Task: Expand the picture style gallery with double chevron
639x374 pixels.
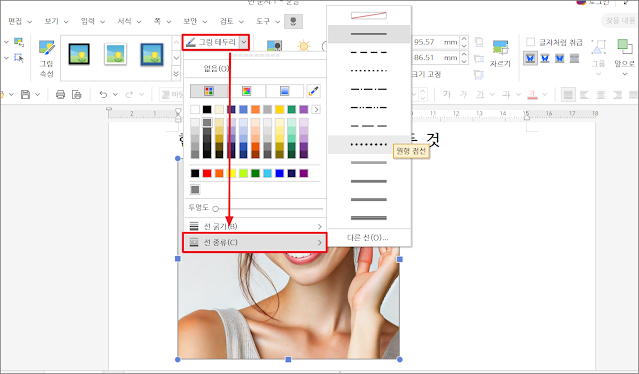Action: click(x=176, y=74)
